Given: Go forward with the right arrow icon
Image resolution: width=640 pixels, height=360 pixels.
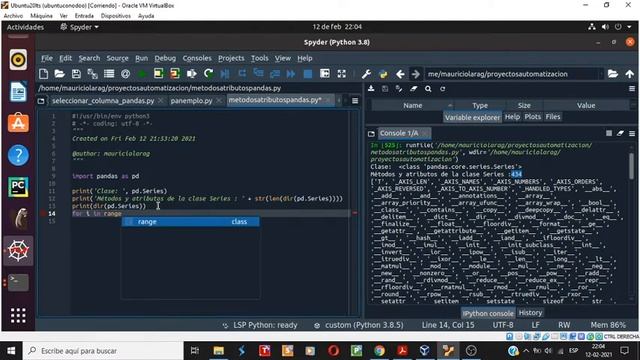Looking at the screenshot, I should click(x=416, y=74).
